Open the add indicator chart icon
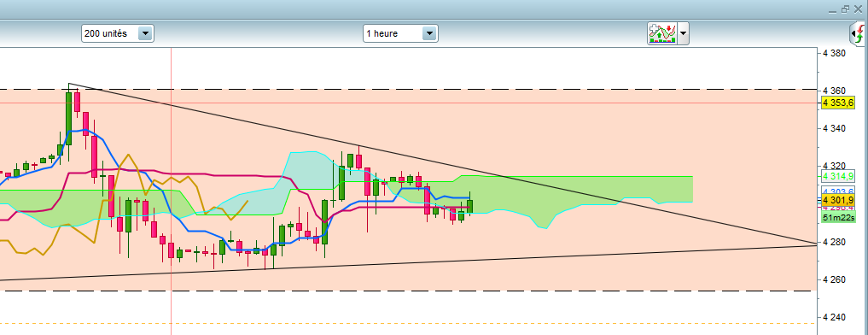The height and width of the screenshot is (335, 868). (x=662, y=33)
